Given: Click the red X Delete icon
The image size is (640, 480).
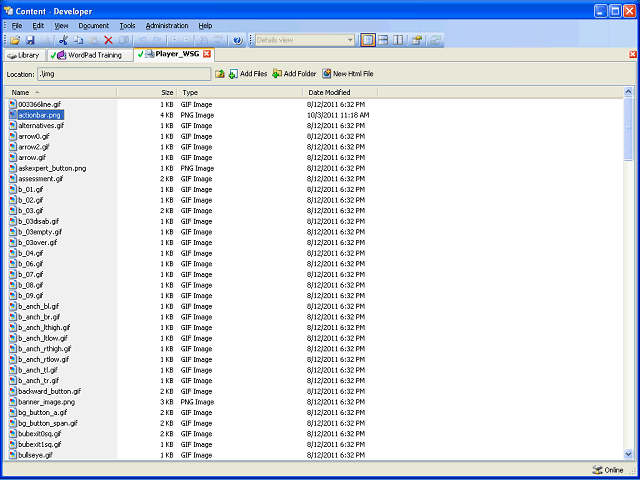Looking at the screenshot, I should point(108,40).
